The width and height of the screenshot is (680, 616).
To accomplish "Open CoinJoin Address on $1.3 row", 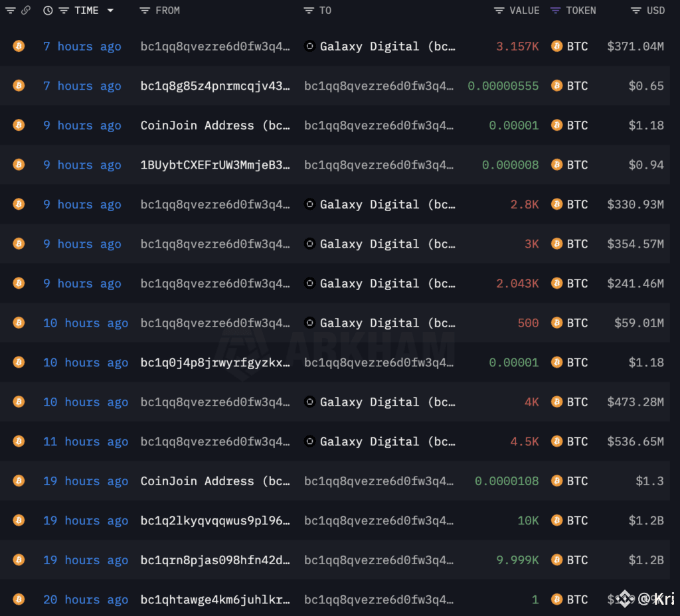I will [x=215, y=481].
